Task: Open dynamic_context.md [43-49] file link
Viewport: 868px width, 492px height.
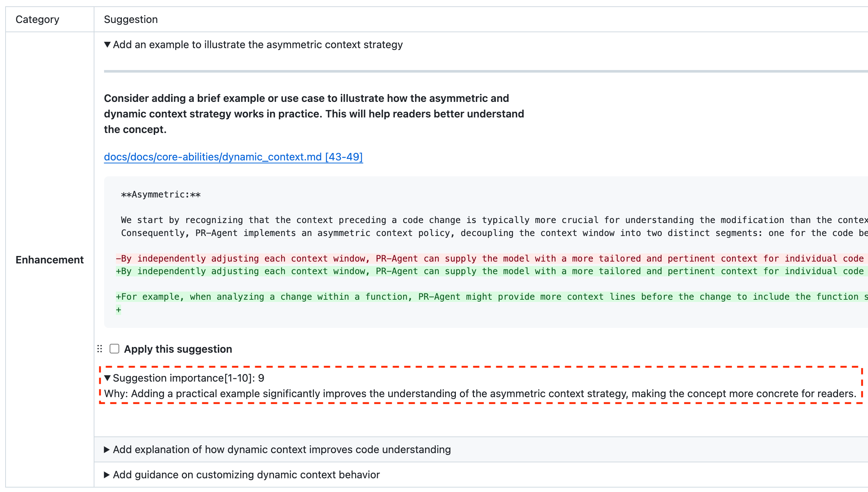Action: (x=233, y=157)
